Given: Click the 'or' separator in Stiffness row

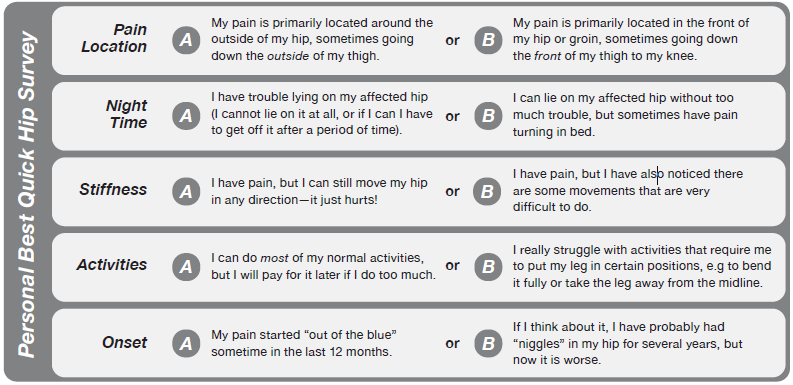Looking at the screenshot, I should 452,192.
